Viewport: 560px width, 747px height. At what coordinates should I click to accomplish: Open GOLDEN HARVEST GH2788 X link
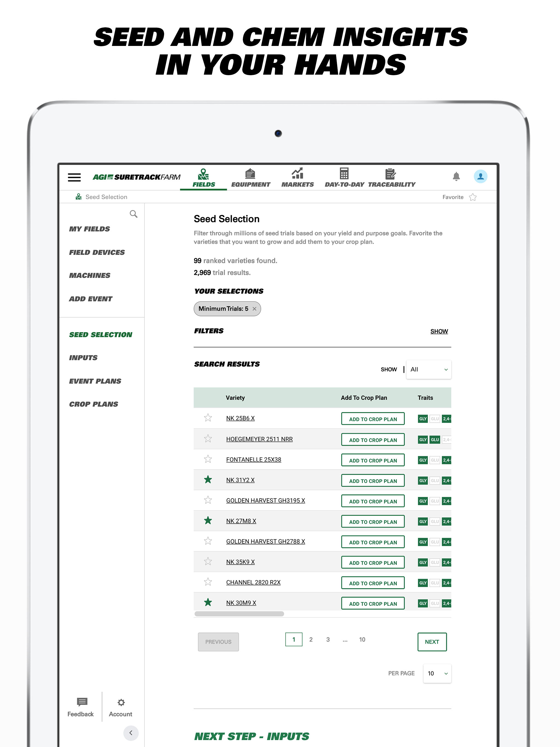point(266,541)
